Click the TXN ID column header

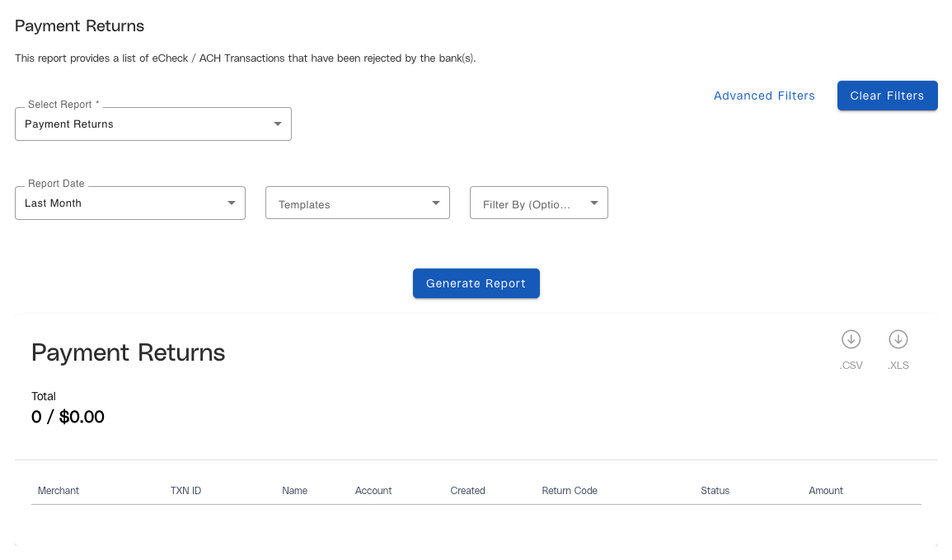pos(185,491)
